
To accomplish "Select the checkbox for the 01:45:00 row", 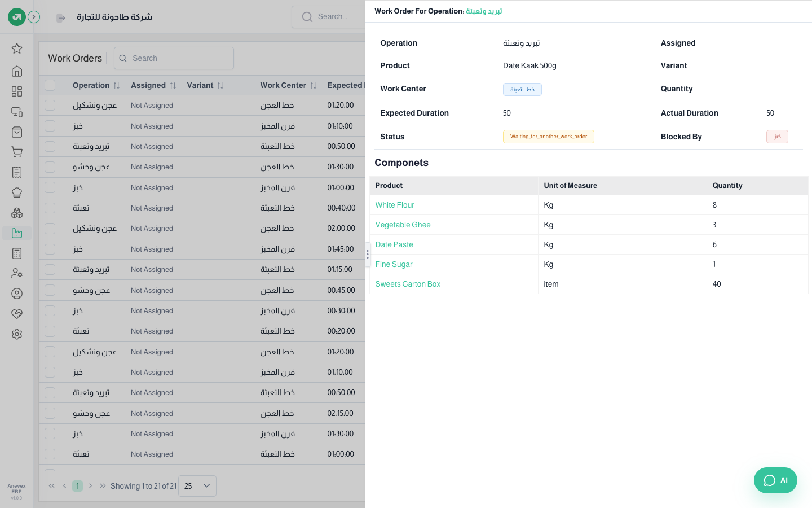I will coord(50,249).
